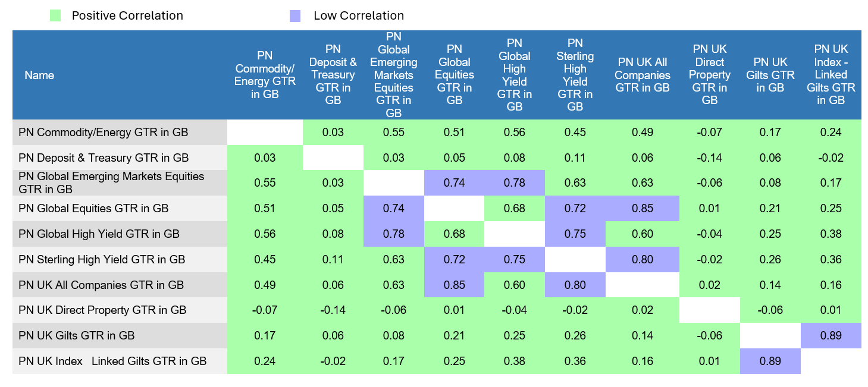Click the -0.14 cell in the Deposit & Treasury row
Image resolution: width=868 pixels, height=387 pixels.
point(710,158)
